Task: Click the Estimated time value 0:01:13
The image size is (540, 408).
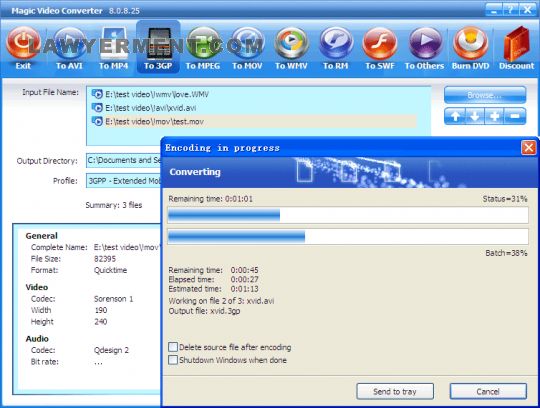Action: (245, 289)
